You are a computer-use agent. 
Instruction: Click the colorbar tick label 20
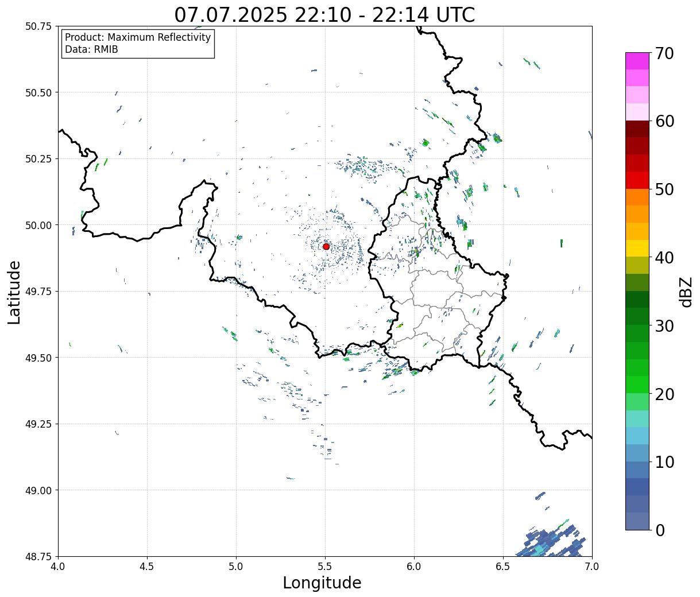664,394
